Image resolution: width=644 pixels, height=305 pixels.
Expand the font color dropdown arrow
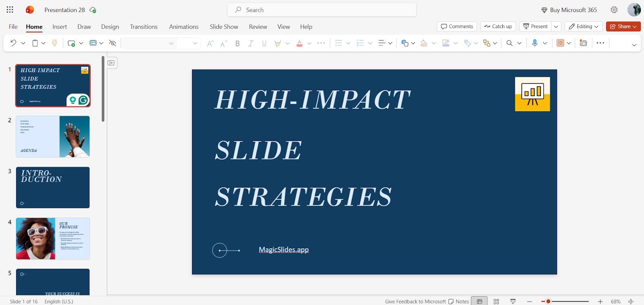click(309, 43)
